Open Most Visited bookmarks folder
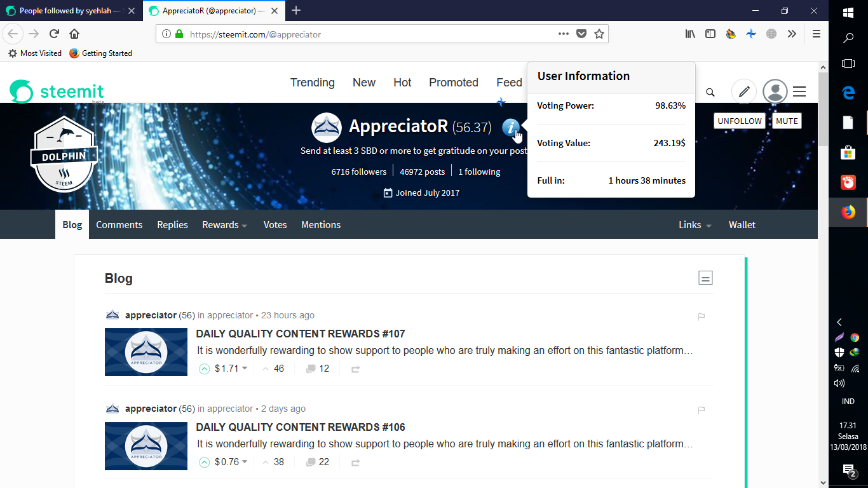The height and width of the screenshot is (488, 868). click(x=35, y=53)
